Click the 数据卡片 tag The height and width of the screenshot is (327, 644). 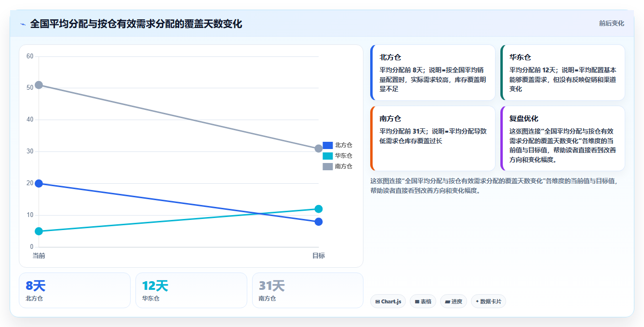point(488,301)
